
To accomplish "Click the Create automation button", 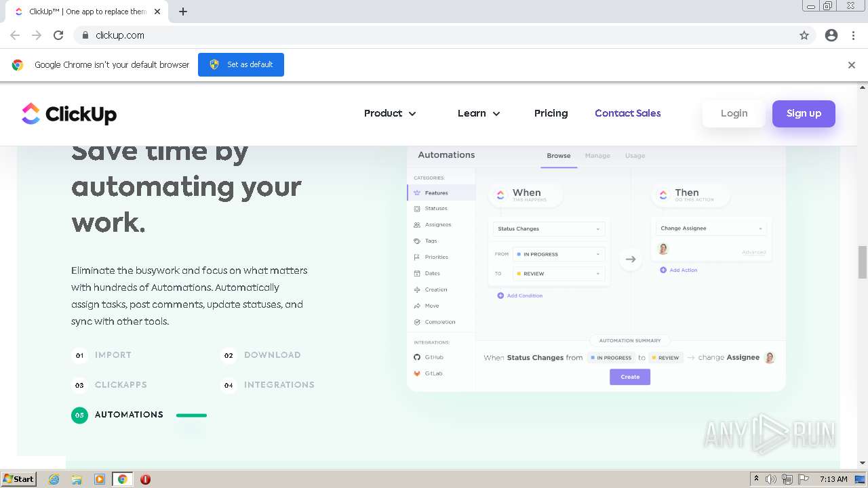I will point(630,377).
